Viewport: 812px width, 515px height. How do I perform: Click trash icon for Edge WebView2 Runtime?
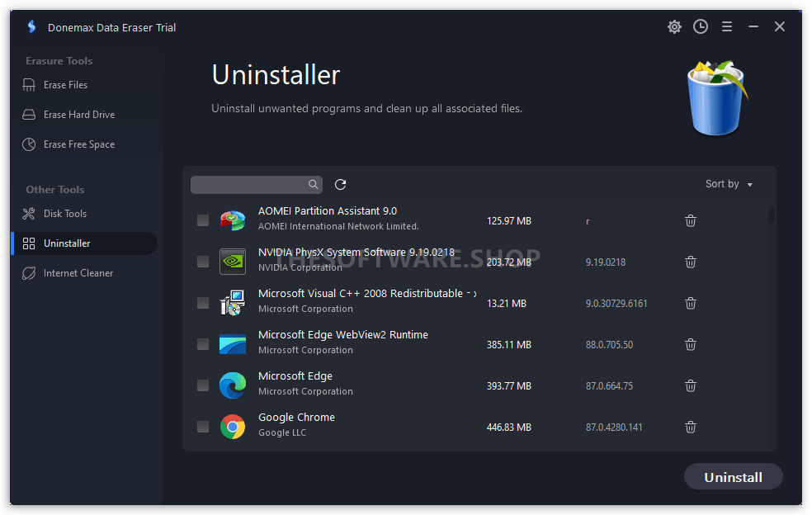(691, 344)
